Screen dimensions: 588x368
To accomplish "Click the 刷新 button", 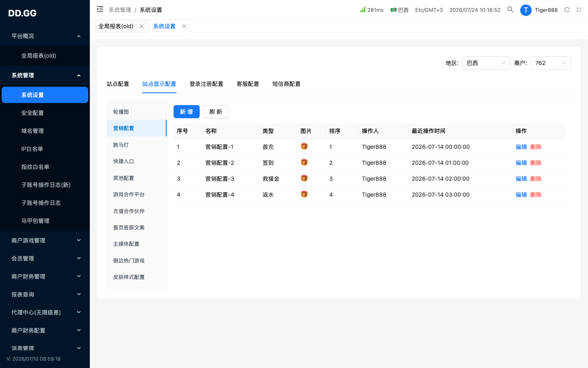I will (216, 112).
